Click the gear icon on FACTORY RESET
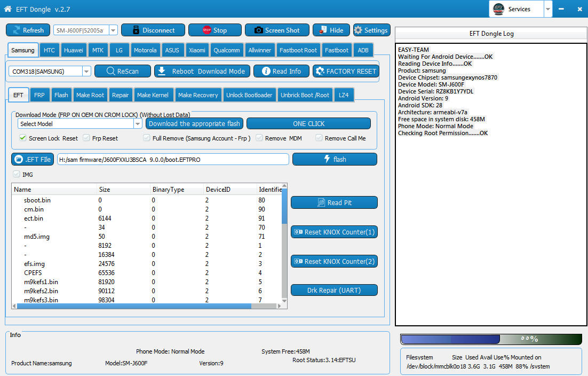Image resolution: width=588 pixels, height=376 pixels. click(x=320, y=71)
